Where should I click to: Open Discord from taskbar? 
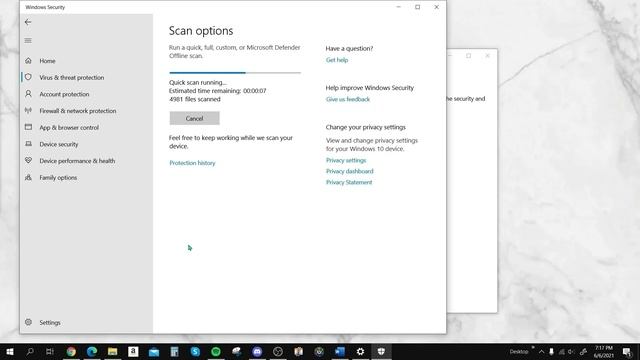[257, 351]
